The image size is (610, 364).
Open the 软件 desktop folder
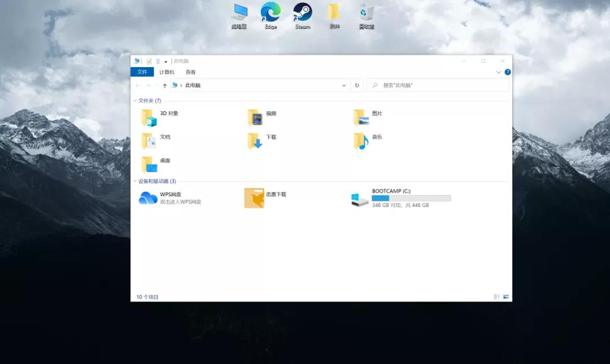pyautogui.click(x=334, y=12)
